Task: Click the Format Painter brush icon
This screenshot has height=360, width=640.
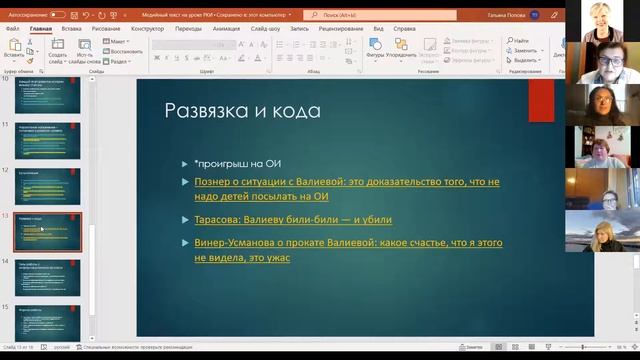Action: click(30, 61)
